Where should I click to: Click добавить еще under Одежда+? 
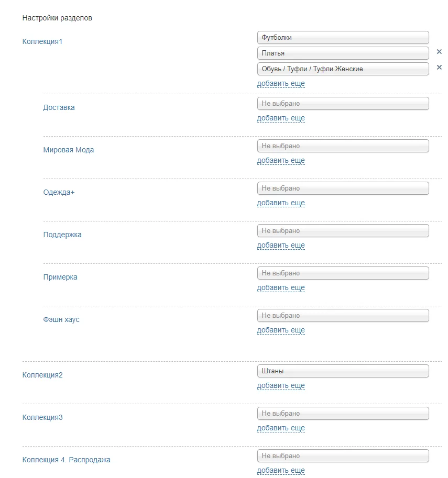[x=281, y=203]
